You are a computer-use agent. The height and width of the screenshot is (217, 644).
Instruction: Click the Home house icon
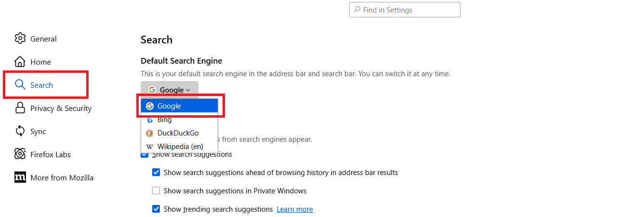[x=20, y=62]
